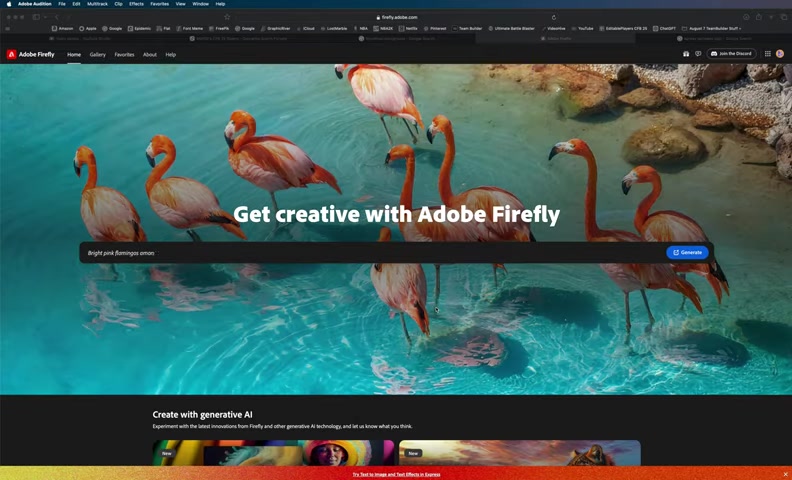
Task: Click the Safari downloads icon
Action: tap(746, 17)
